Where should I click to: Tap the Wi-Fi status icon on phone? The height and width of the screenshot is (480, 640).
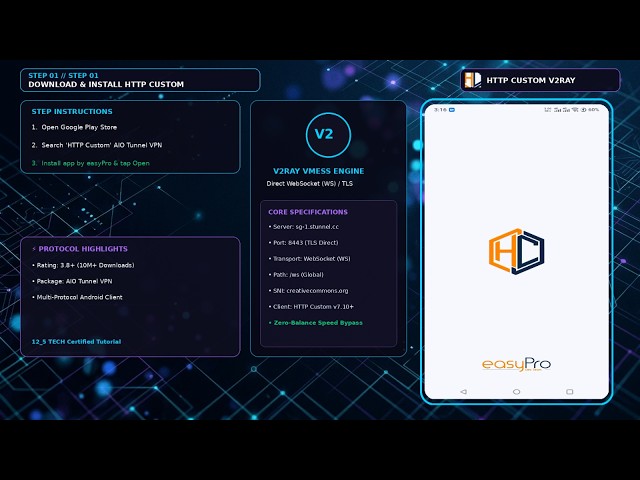(x=575, y=110)
